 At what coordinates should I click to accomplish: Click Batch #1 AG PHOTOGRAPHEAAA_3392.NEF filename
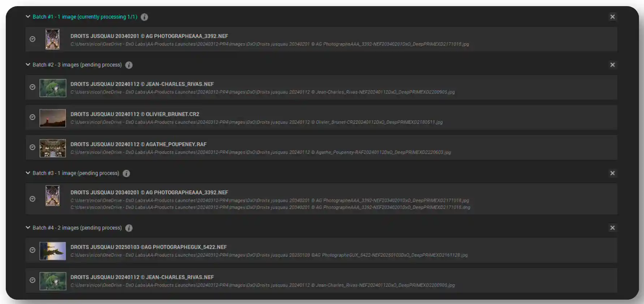(x=149, y=36)
